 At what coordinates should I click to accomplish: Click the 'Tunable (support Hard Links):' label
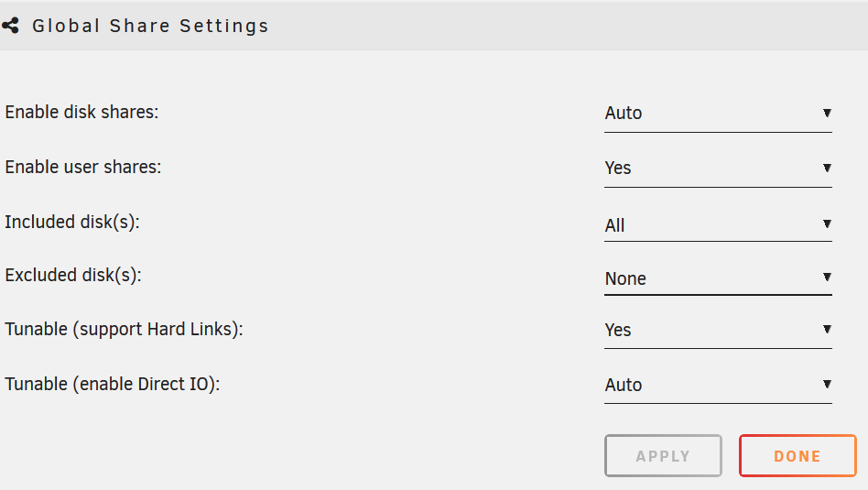click(x=124, y=330)
